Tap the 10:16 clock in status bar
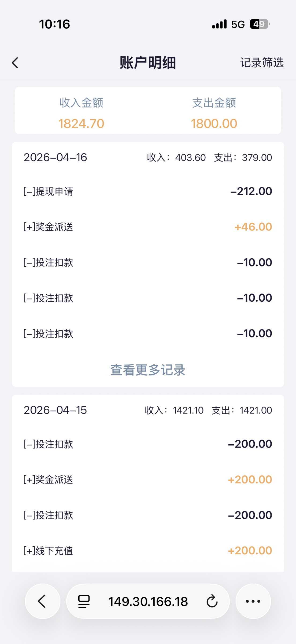Screen dimensions: 296x644 click(54, 24)
